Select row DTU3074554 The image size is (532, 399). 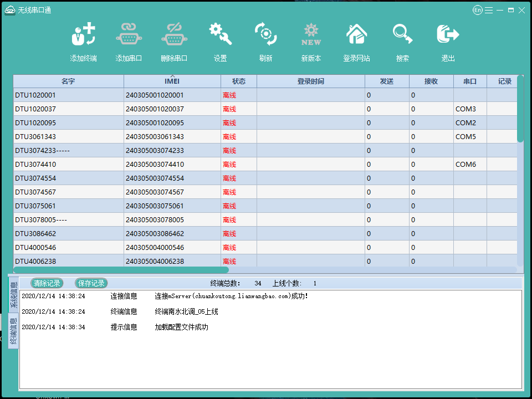point(265,178)
